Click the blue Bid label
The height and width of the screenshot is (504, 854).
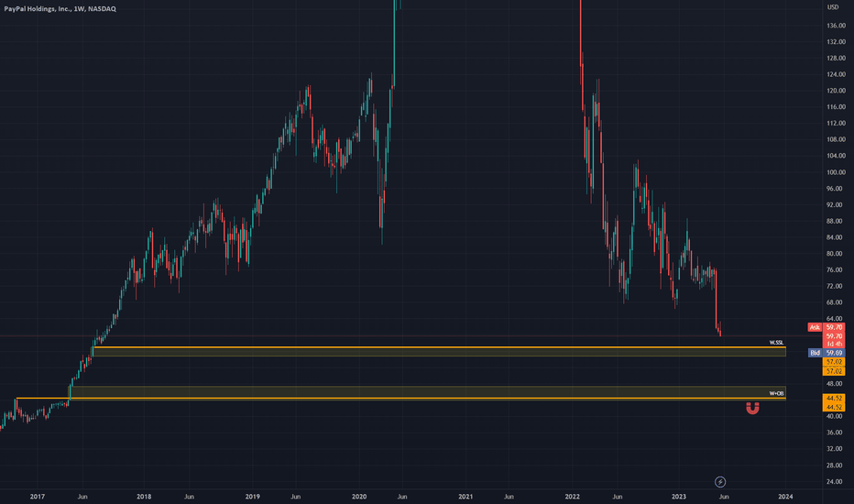tap(815, 353)
